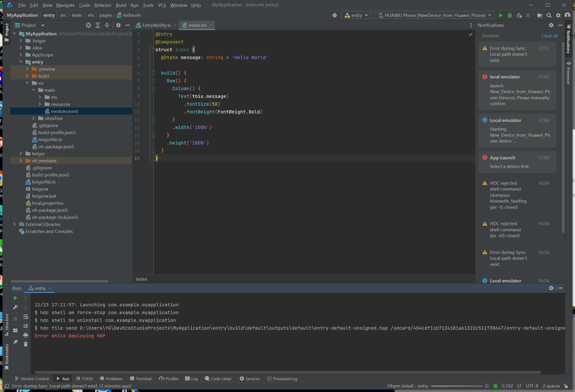The image size is (575, 392).
Task: Toggle the Previewer side panel
Action: coord(569,73)
